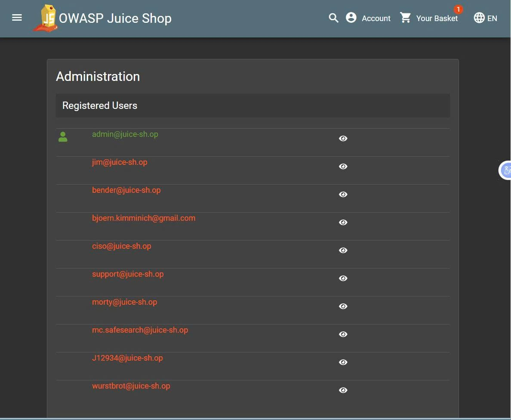The width and height of the screenshot is (511, 420).
Task: Click the shopping cart basket icon
Action: [x=405, y=18]
